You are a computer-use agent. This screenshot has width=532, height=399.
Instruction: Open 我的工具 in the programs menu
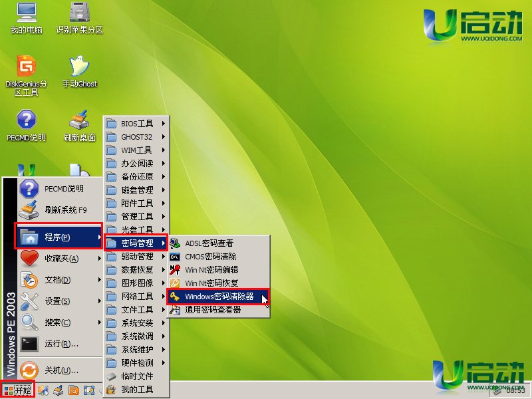pyautogui.click(x=136, y=389)
